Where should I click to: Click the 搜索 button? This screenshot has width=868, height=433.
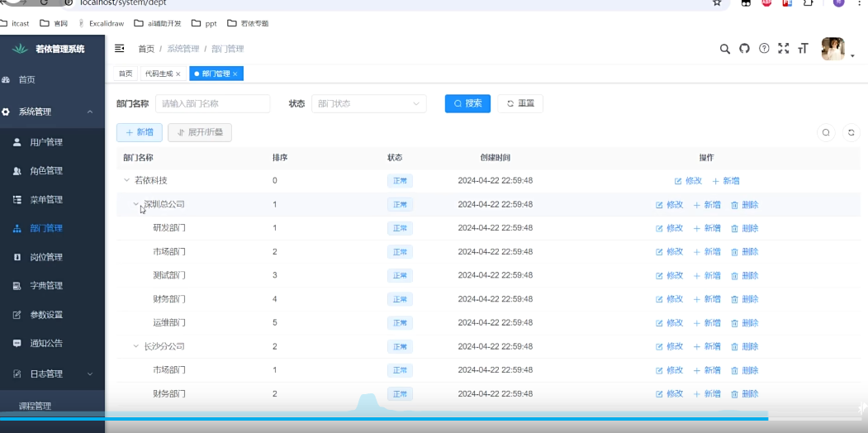tap(467, 103)
